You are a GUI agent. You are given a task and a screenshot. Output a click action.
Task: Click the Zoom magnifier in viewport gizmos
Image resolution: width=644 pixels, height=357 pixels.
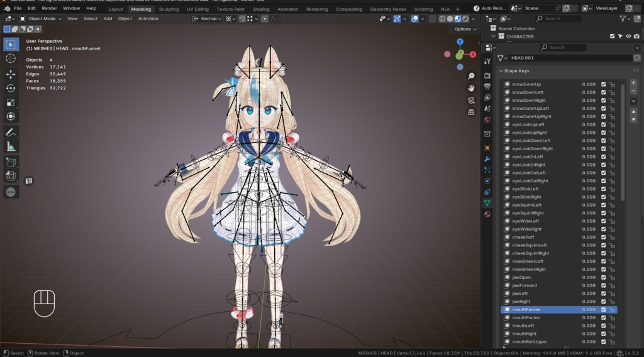pyautogui.click(x=471, y=76)
